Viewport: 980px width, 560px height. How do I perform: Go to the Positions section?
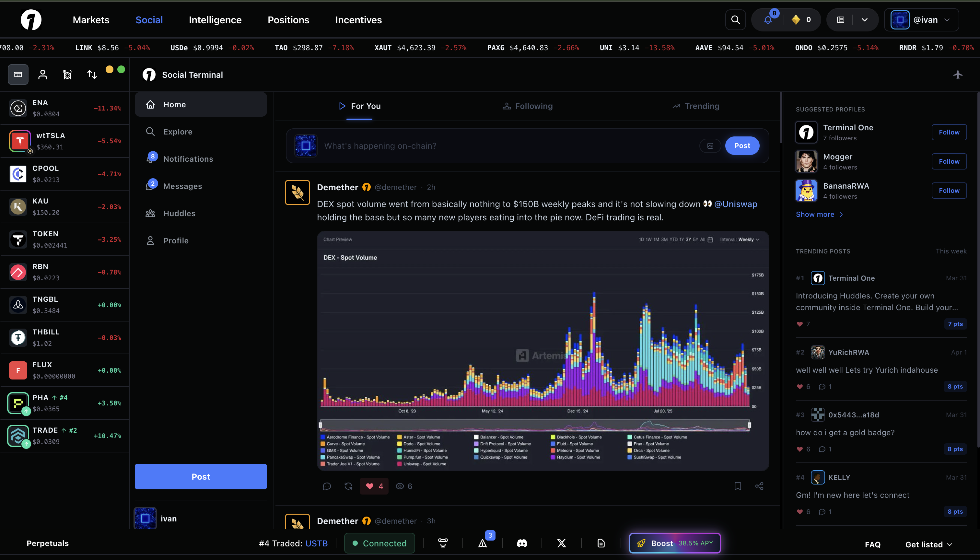tap(288, 20)
